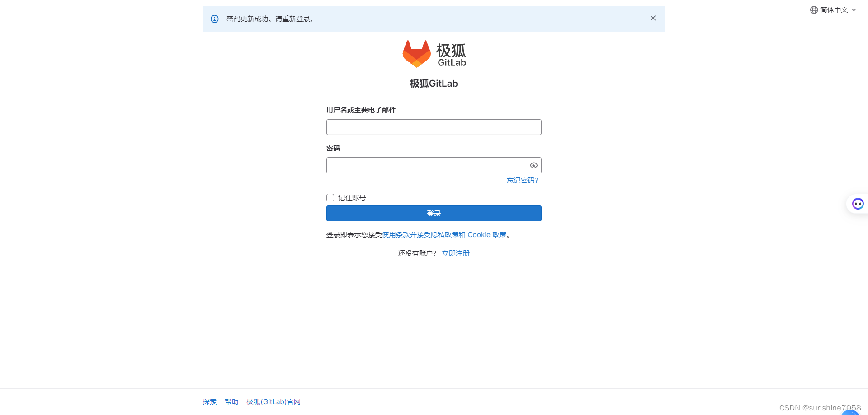Tick the 记住账号 checkbox
The width and height of the screenshot is (868, 415).
coord(330,197)
